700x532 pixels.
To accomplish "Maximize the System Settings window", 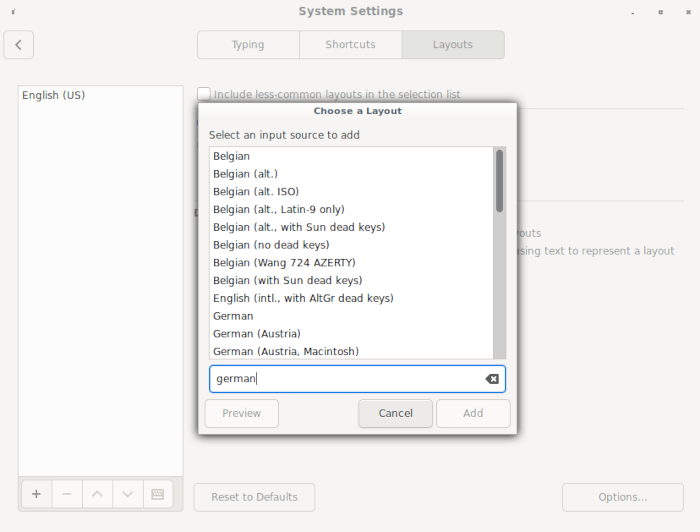I will pyautogui.click(x=661, y=12).
